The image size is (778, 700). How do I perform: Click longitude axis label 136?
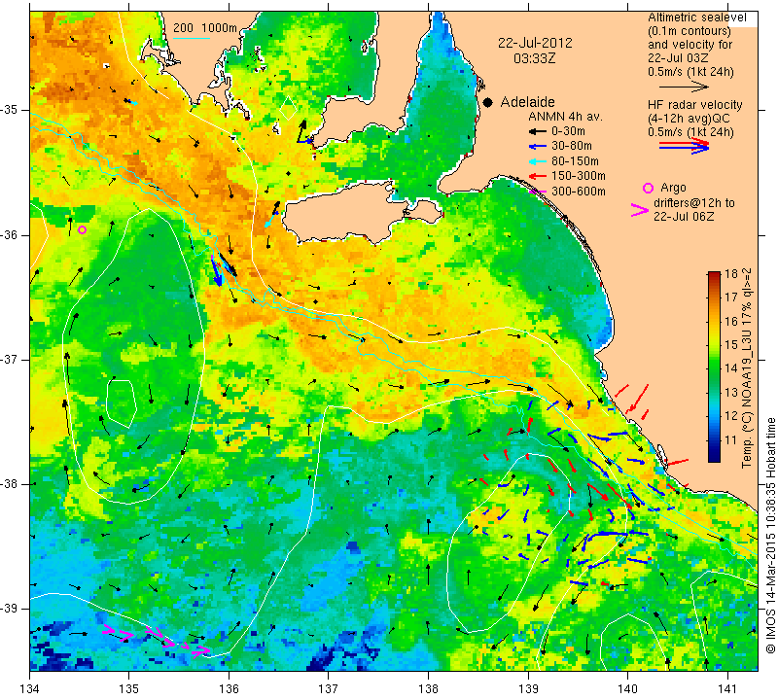tap(229, 688)
